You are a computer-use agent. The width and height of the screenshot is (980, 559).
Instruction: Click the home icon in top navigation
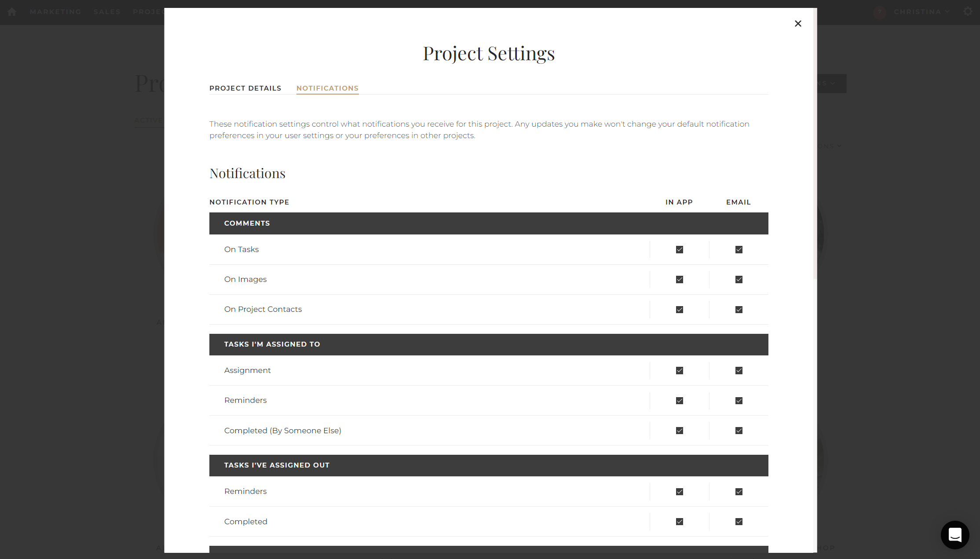(x=11, y=12)
